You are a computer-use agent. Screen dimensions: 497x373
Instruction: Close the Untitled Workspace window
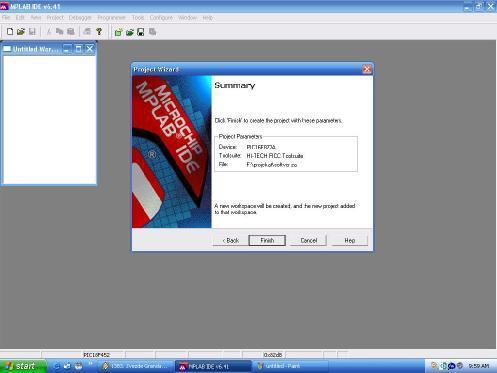(x=90, y=49)
